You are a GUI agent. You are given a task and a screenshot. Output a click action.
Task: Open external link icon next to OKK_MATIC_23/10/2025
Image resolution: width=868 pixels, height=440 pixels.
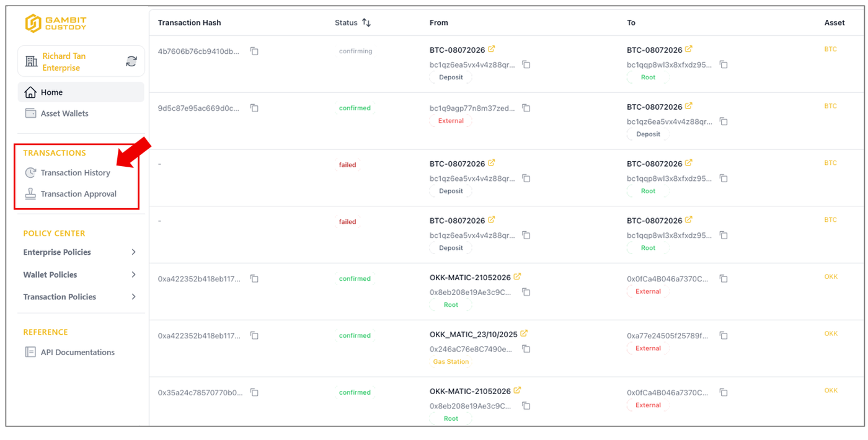coord(524,333)
